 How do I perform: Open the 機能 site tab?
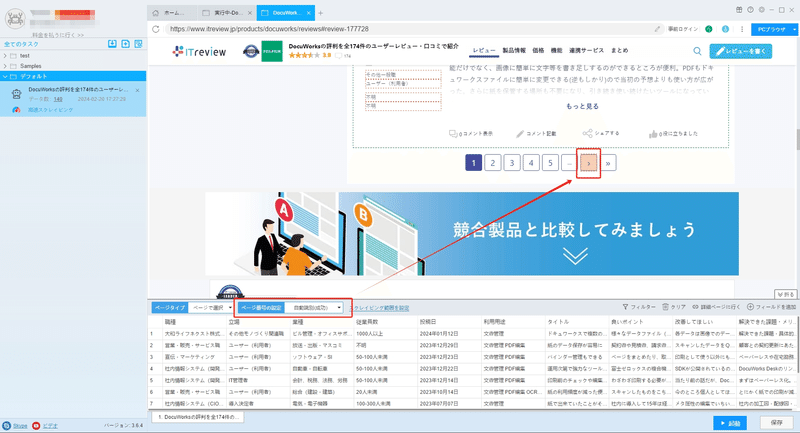(557, 50)
